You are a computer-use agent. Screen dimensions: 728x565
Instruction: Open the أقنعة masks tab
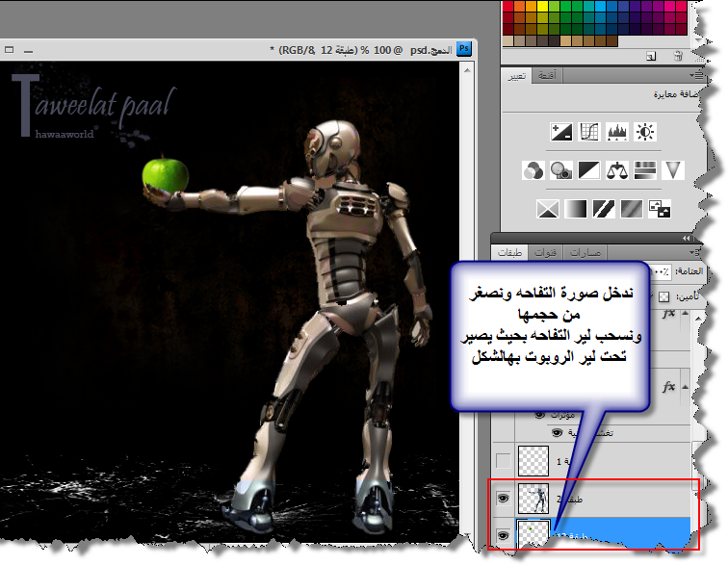click(553, 77)
